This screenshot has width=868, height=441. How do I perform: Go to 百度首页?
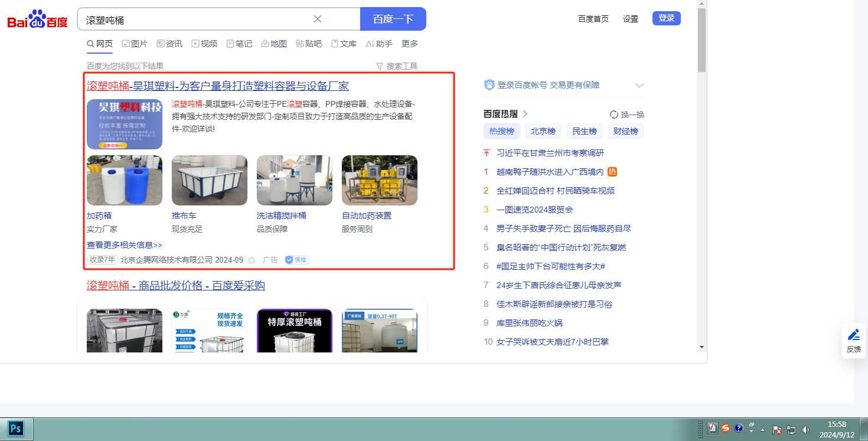[593, 19]
